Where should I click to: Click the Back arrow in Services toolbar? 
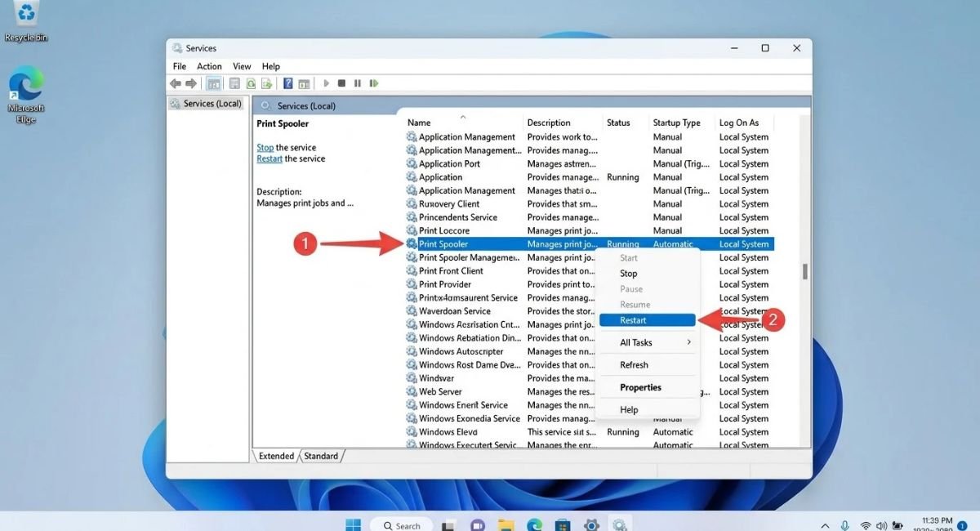click(x=175, y=83)
